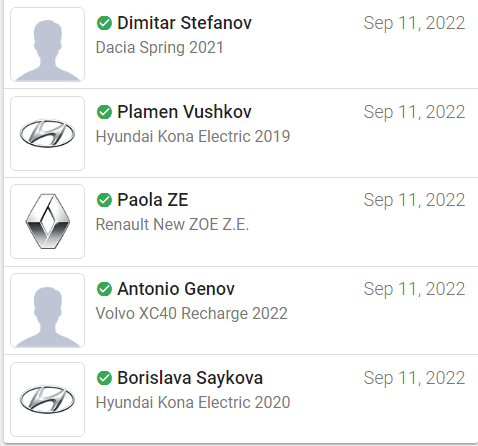Click Dacia Spring 2021 vehicle text
478x446 pixels.
[159, 47]
